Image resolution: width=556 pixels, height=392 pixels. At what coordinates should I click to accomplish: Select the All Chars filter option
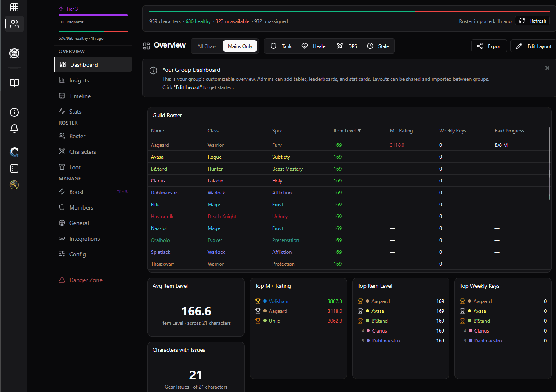click(x=207, y=46)
